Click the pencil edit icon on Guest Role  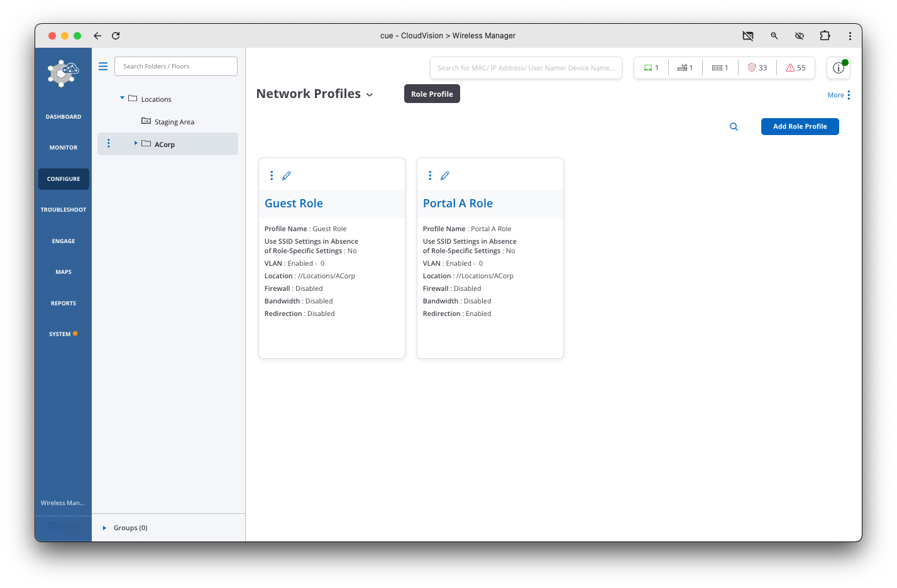click(287, 176)
